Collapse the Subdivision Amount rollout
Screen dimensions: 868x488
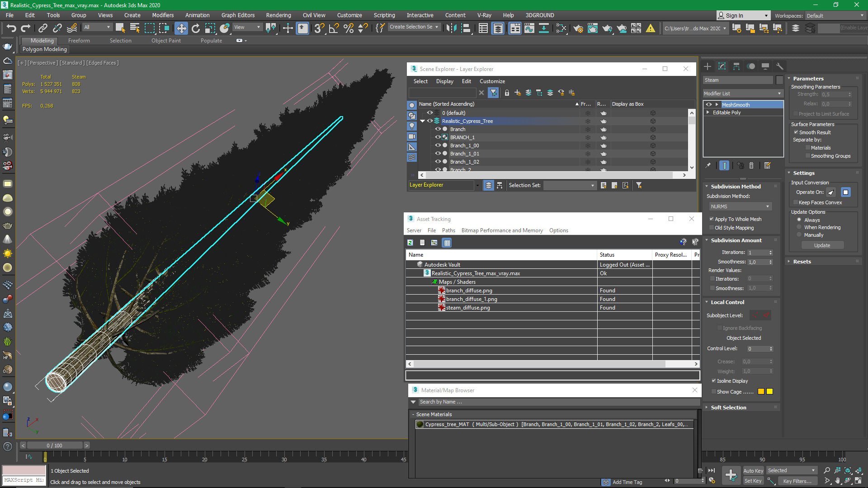pos(736,240)
